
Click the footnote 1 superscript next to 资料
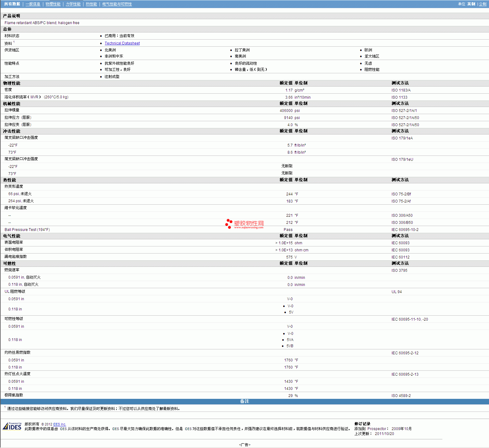(14, 42)
